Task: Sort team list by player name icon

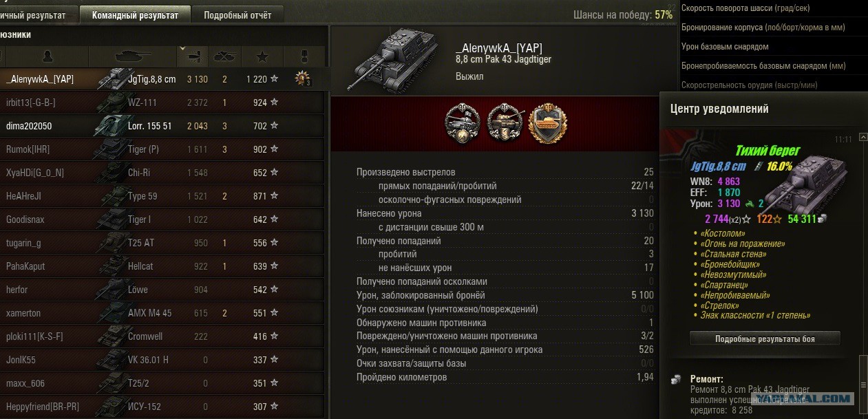Action: 47,56
